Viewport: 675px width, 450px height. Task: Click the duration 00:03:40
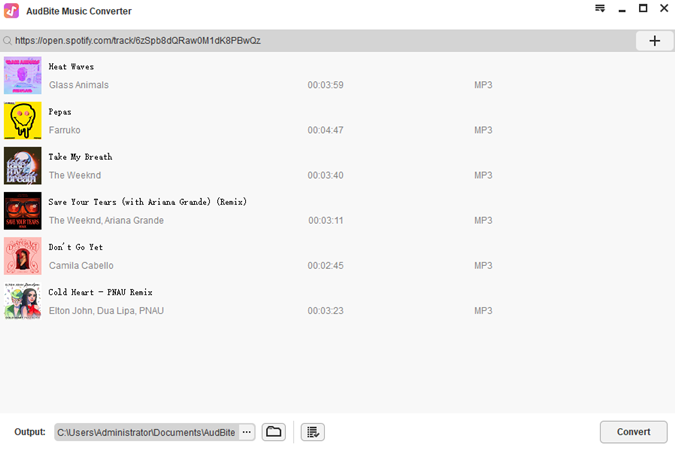coord(325,175)
